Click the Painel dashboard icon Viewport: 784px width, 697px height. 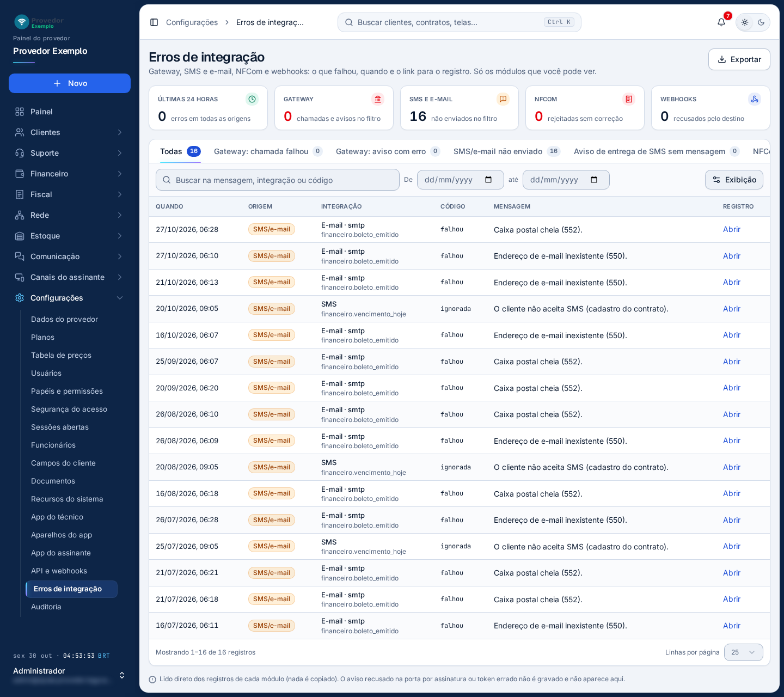pyautogui.click(x=20, y=112)
